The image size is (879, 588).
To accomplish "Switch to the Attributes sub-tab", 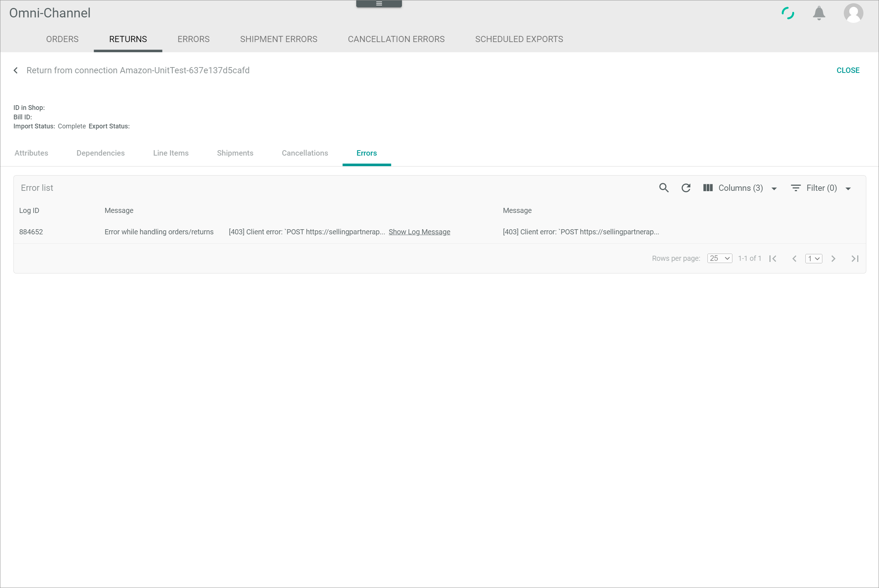I will (x=32, y=153).
